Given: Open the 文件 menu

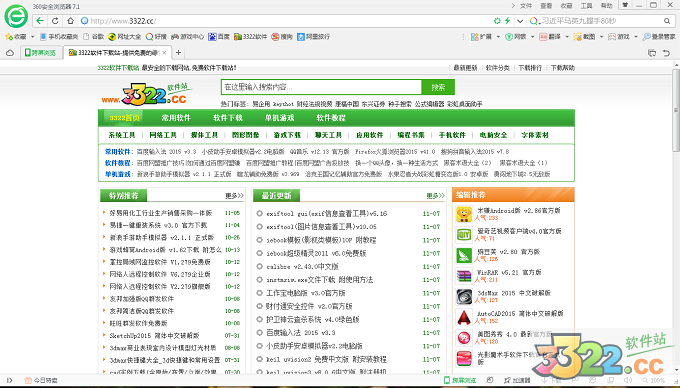Looking at the screenshot, I should 526,6.
